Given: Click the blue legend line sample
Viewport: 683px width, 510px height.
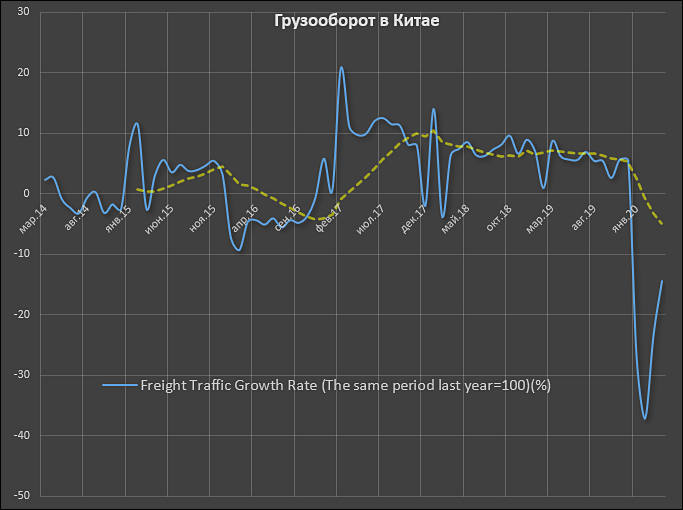Looking at the screenshot, I should (x=120, y=385).
